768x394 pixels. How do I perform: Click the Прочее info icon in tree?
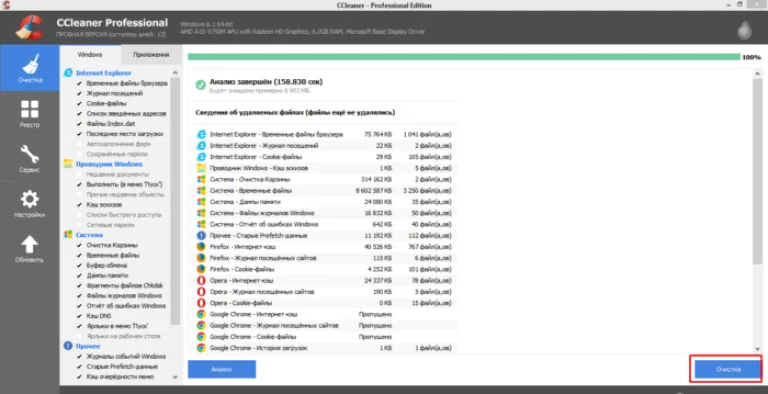pyautogui.click(x=68, y=346)
